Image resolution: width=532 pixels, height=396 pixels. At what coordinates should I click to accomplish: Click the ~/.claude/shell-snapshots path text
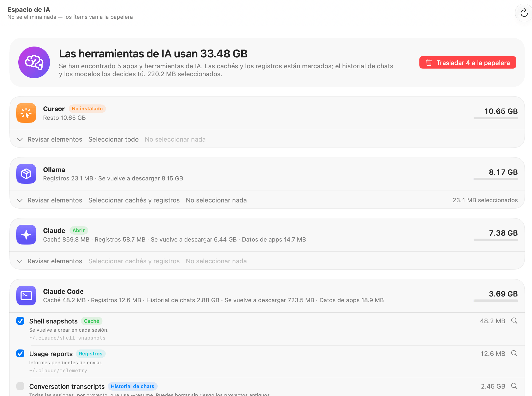coord(67,338)
